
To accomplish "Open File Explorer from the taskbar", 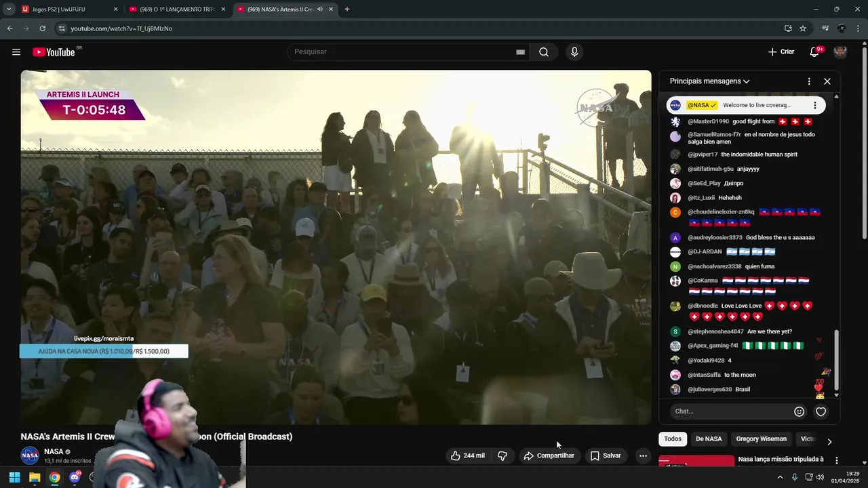I will (x=35, y=477).
